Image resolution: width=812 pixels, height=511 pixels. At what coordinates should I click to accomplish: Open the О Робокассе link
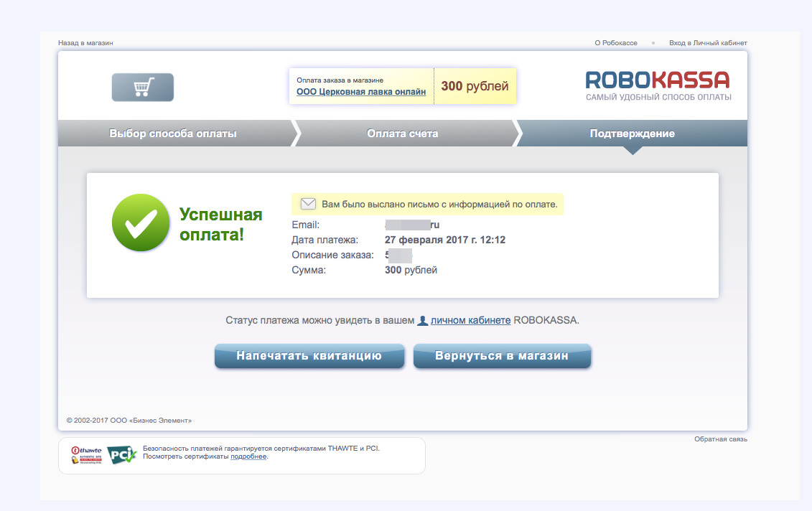click(616, 43)
